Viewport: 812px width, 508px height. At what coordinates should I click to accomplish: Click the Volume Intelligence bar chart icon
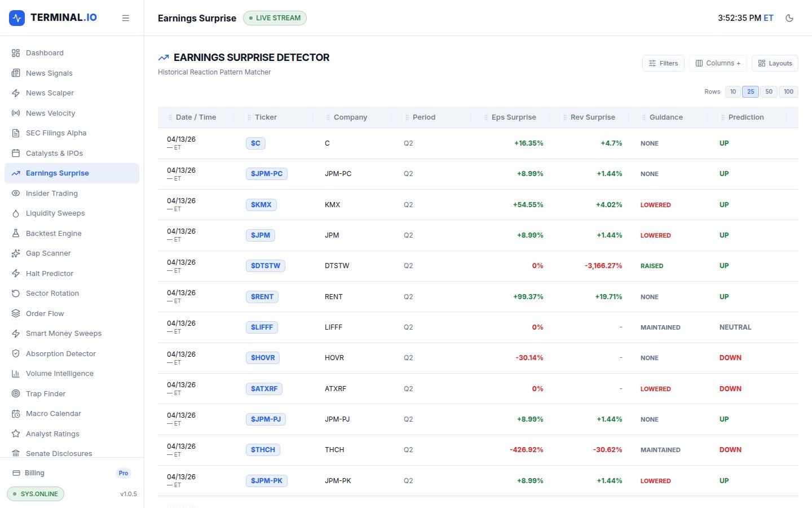[x=16, y=374]
